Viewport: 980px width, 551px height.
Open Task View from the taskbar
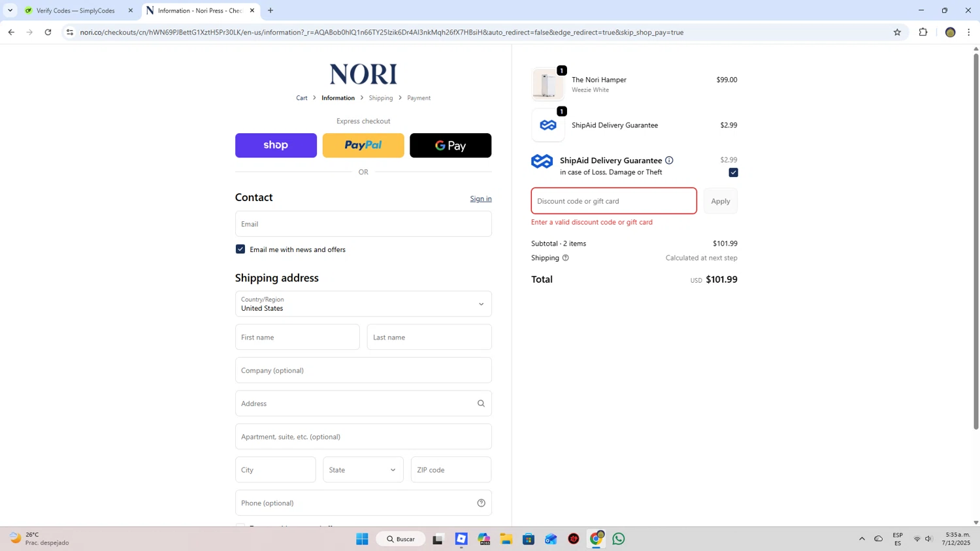tap(438, 539)
